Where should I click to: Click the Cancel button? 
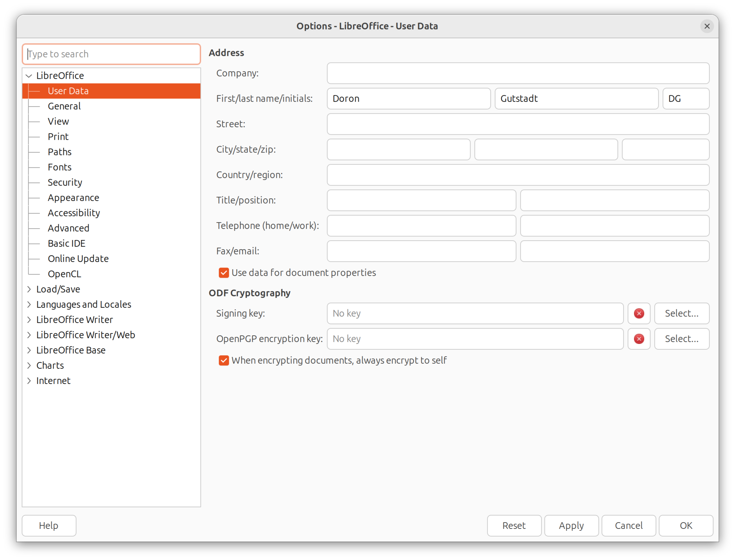[629, 526]
